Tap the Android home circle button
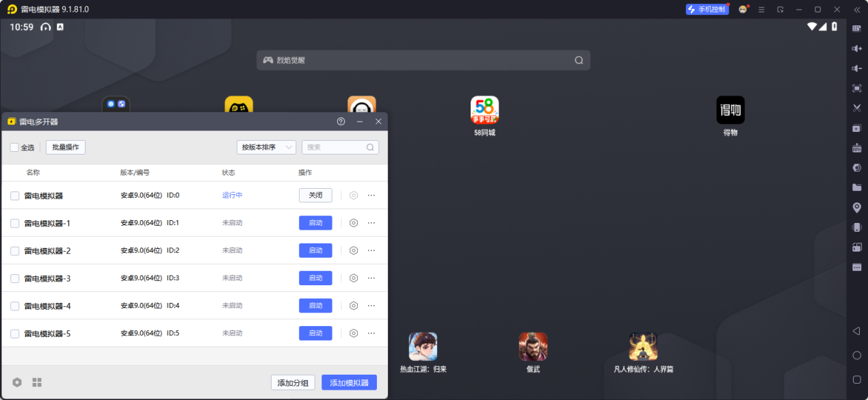This screenshot has height=400, width=868. 856,355
